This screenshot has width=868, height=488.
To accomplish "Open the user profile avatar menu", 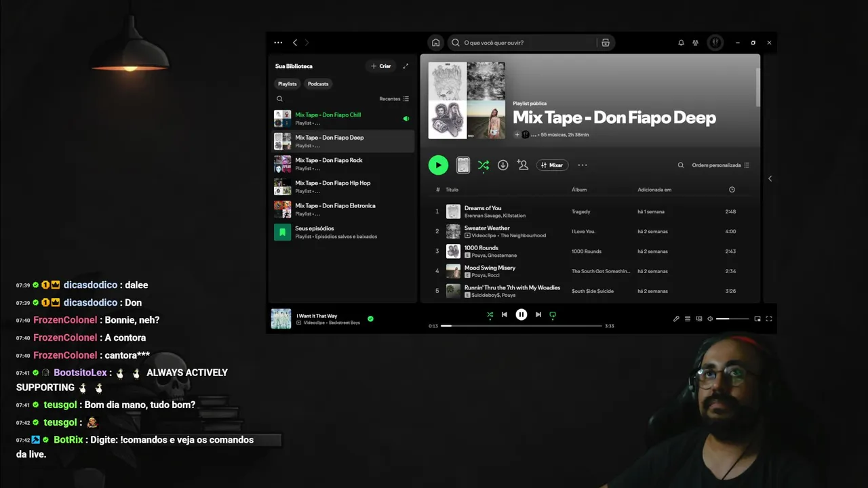I will 715,43.
